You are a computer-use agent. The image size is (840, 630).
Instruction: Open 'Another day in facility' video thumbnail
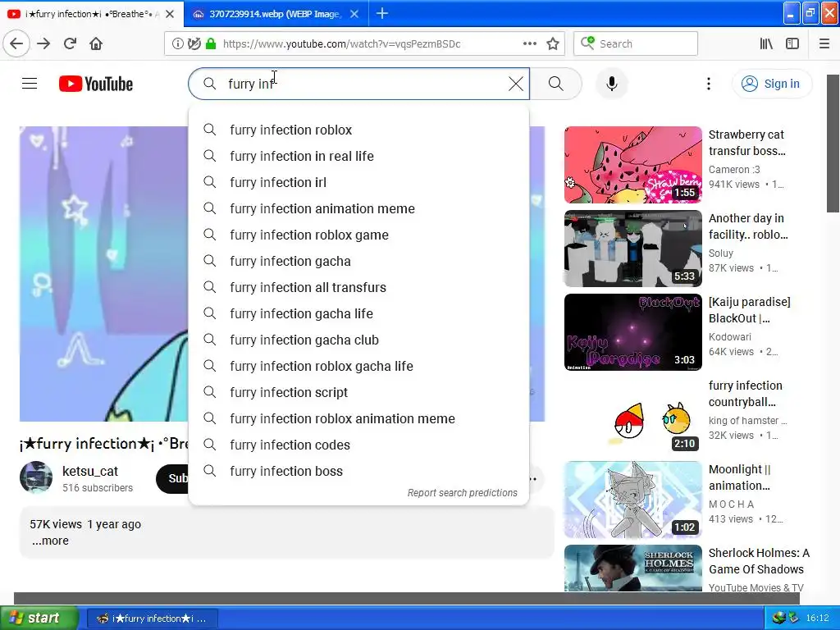(632, 249)
